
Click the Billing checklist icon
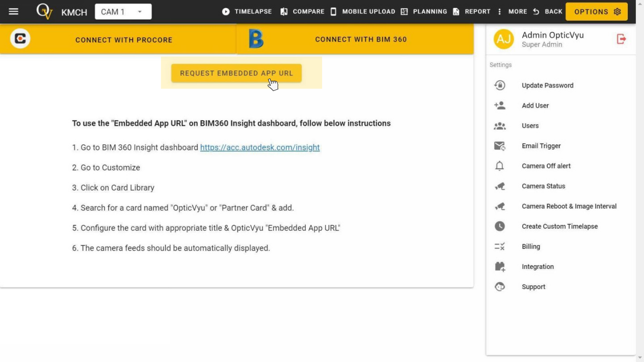[x=500, y=246]
